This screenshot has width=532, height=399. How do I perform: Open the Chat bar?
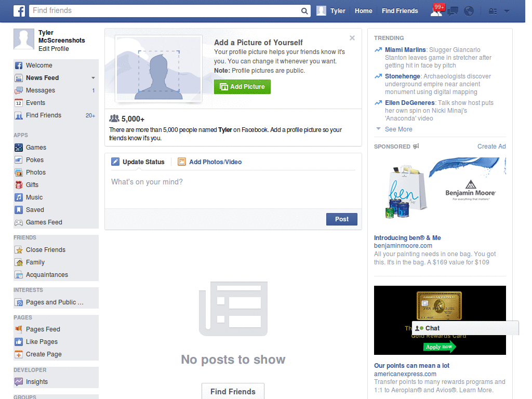click(x=465, y=328)
